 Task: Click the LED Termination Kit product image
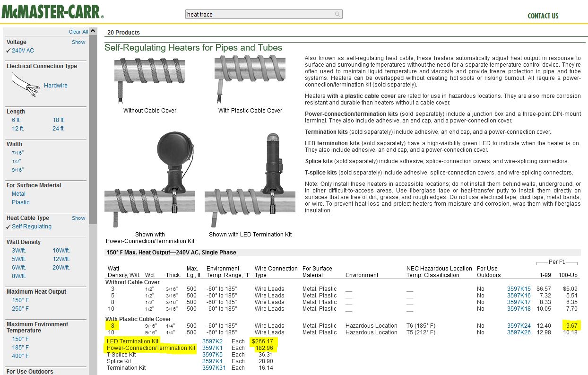coord(250,180)
